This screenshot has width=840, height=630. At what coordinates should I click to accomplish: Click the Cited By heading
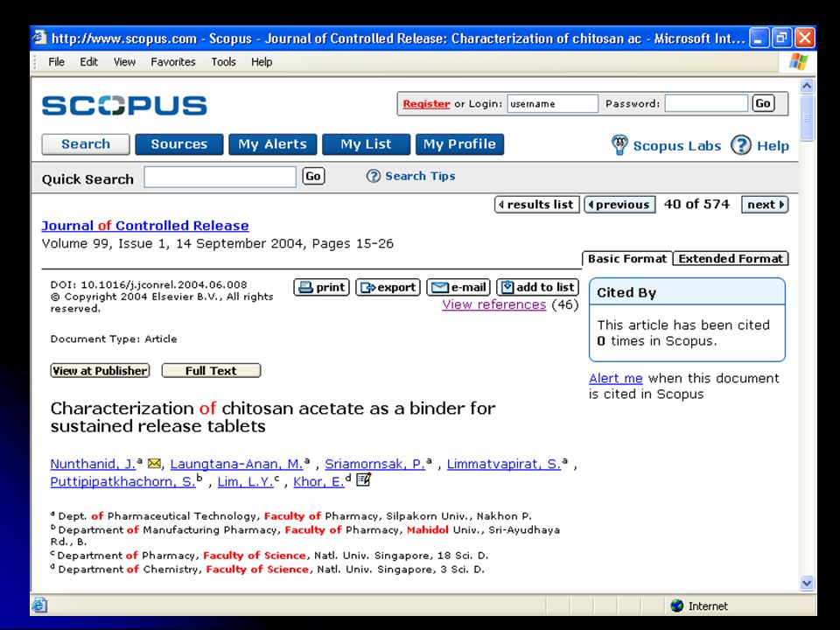(x=626, y=292)
